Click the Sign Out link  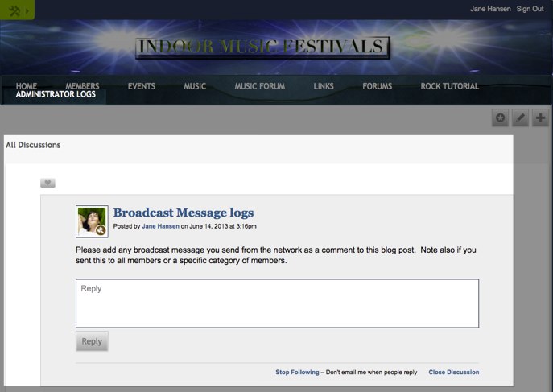(x=530, y=9)
